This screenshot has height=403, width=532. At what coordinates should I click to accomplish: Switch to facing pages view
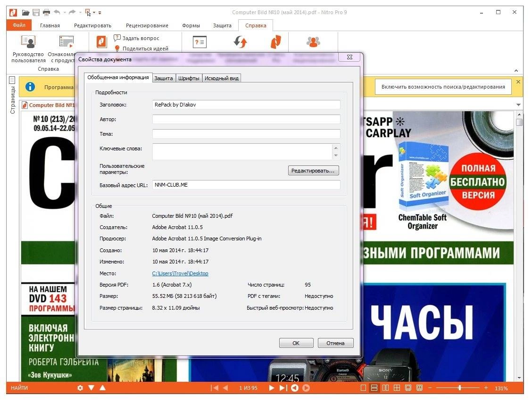click(385, 388)
